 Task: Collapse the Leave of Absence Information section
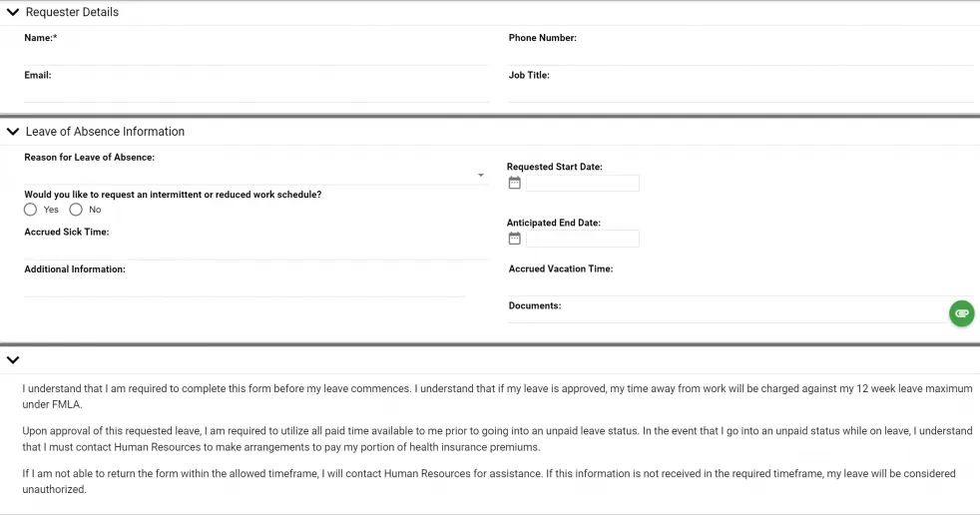pyautogui.click(x=13, y=131)
